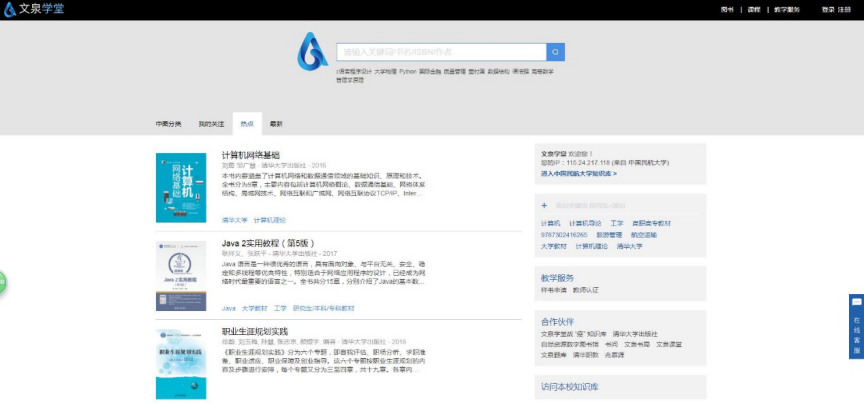Click the green circle on left edge
This screenshot has height=407, width=864.
2,283
